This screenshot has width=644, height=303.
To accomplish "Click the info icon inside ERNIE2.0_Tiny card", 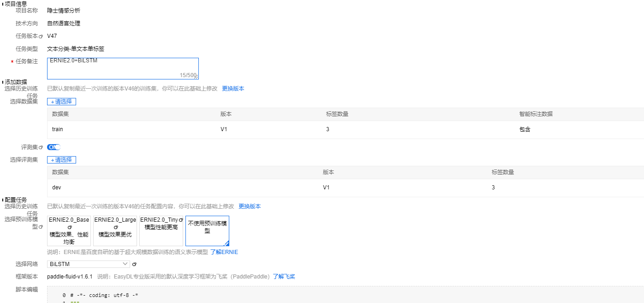I will click(x=180, y=219).
